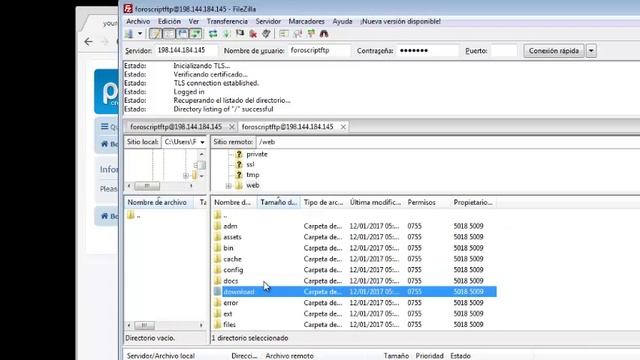Sort by Propietario column header

coord(473,202)
